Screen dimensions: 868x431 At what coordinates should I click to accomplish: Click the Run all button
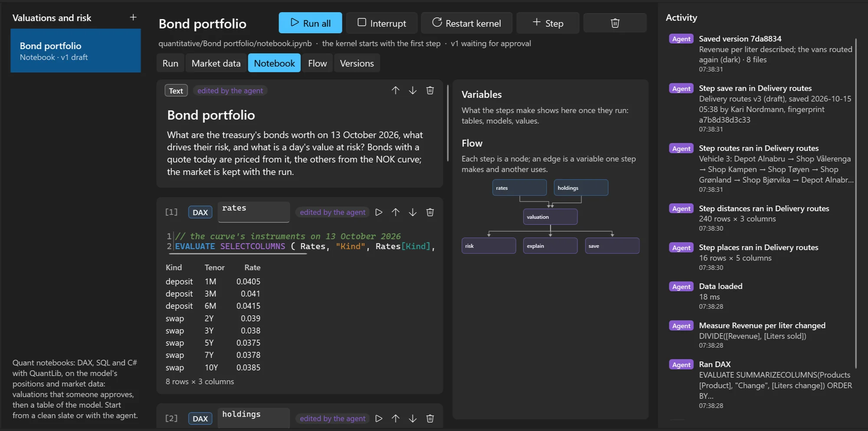[310, 23]
